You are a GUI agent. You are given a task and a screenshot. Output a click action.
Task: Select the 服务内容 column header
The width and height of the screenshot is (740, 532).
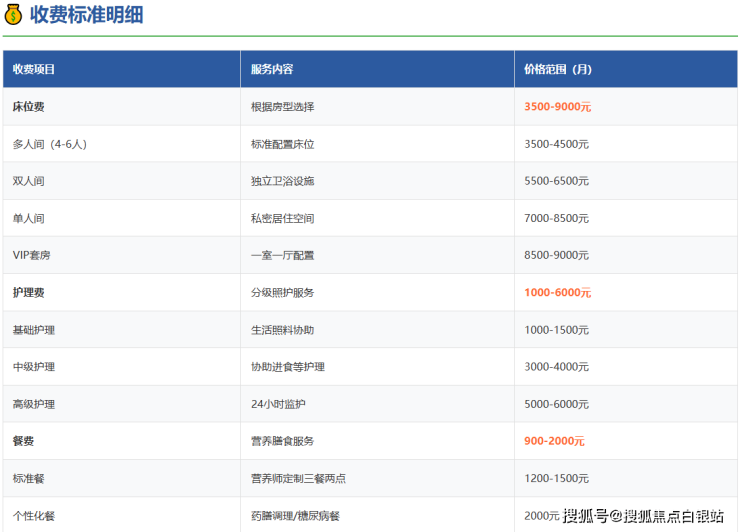[x=272, y=69]
